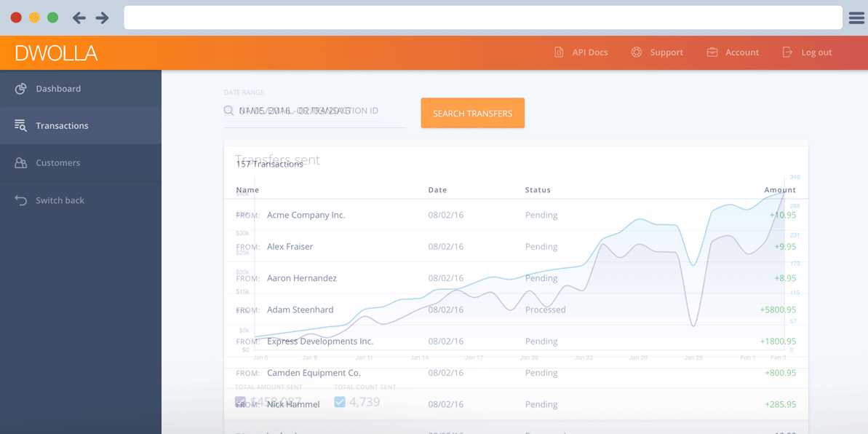The width and height of the screenshot is (868, 434).
Task: Click the +5800.95 amount
Action: pyautogui.click(x=778, y=309)
